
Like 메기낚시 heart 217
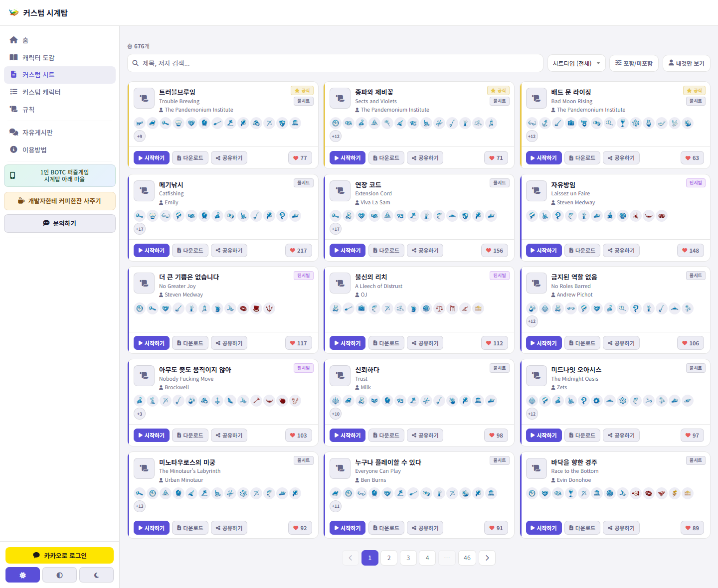pos(298,251)
